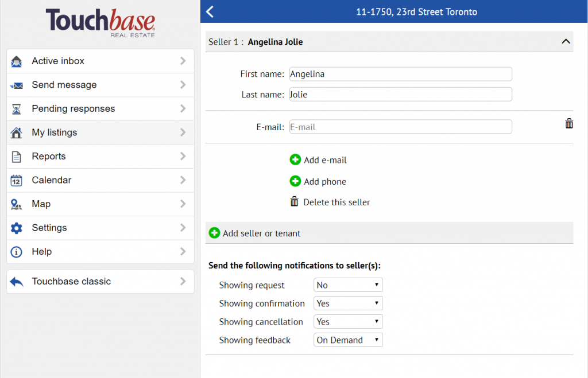588x378 pixels.
Task: Click Delete this seller link
Action: pyautogui.click(x=336, y=202)
